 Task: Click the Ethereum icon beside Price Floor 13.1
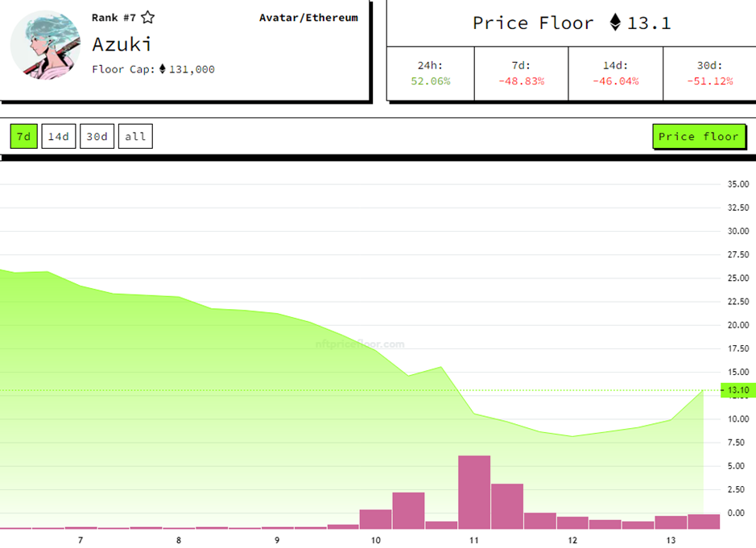tap(615, 23)
